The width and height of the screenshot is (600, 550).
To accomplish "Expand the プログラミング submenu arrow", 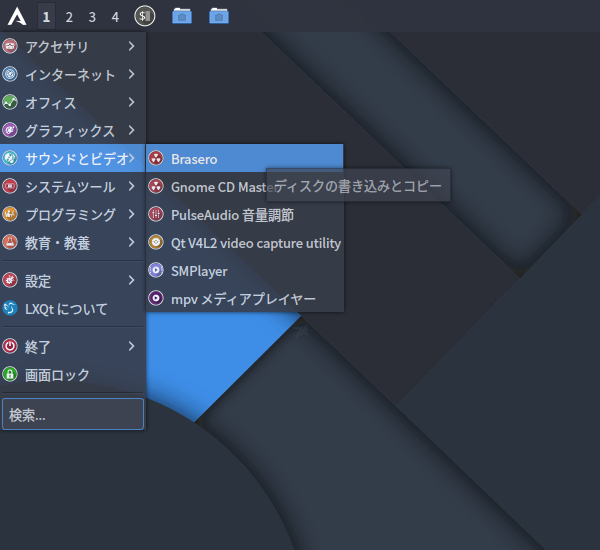I will pyautogui.click(x=132, y=214).
